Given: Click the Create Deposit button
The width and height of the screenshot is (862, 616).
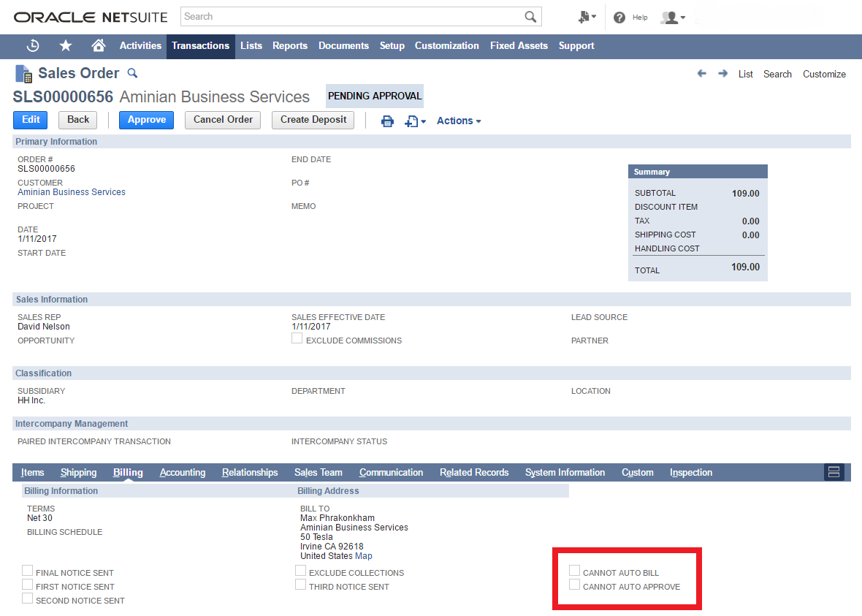Looking at the screenshot, I should pos(313,120).
